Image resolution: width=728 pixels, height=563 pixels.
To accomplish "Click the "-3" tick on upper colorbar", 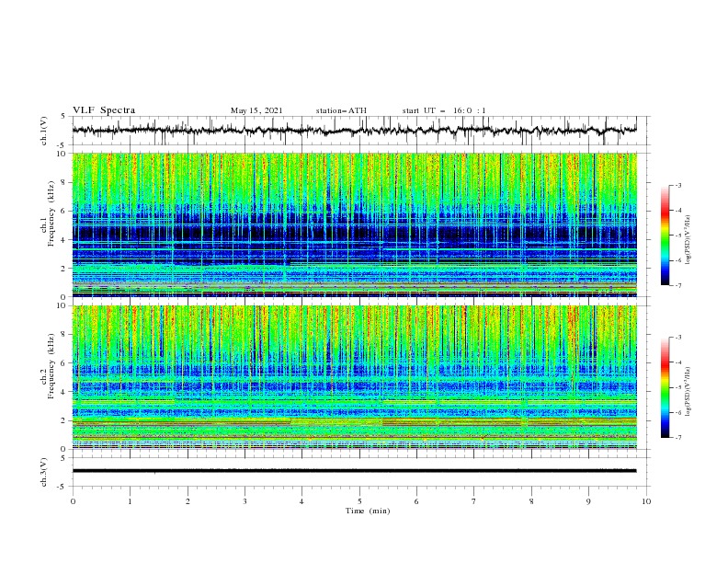I will click(x=678, y=185).
